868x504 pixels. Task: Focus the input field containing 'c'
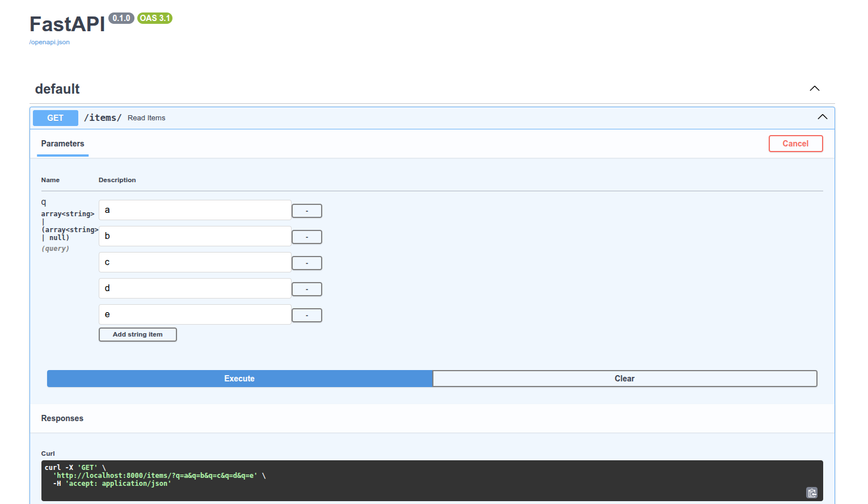point(195,262)
